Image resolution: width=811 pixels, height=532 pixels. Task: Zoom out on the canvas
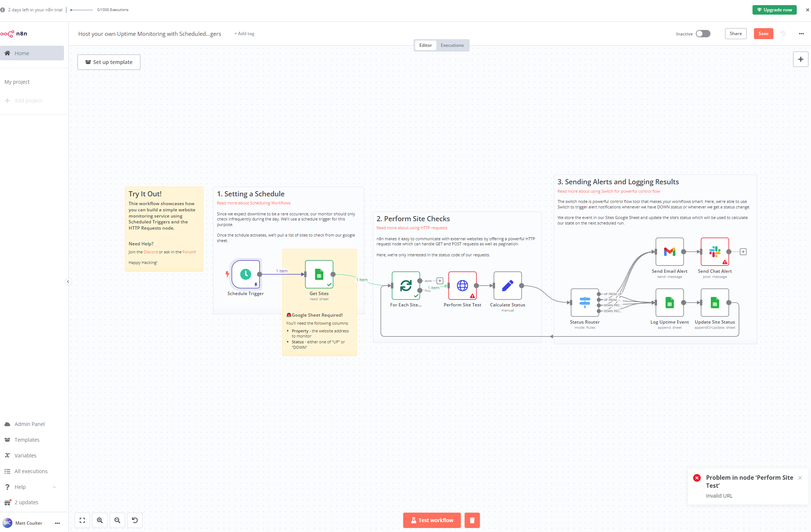(117, 520)
